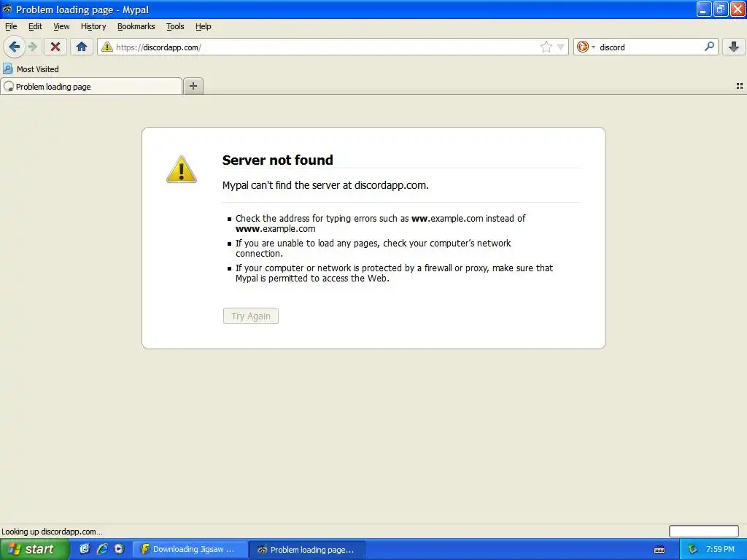
Task: Go back with the Back arrow button
Action: (15, 47)
